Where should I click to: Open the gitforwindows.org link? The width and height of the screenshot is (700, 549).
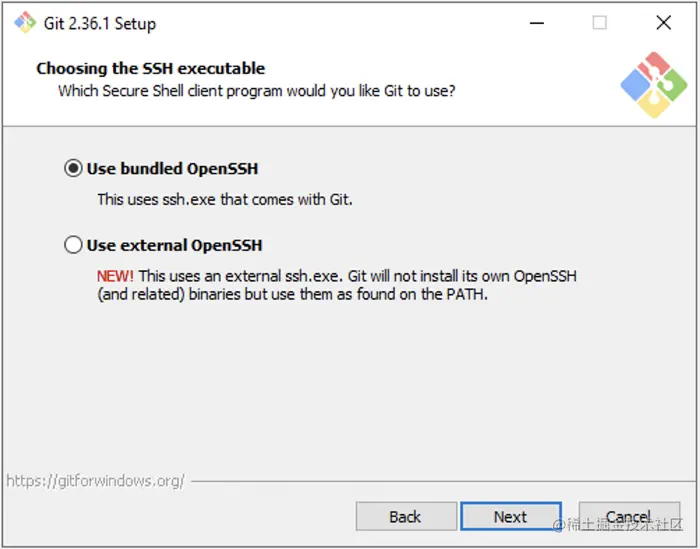coord(95,481)
